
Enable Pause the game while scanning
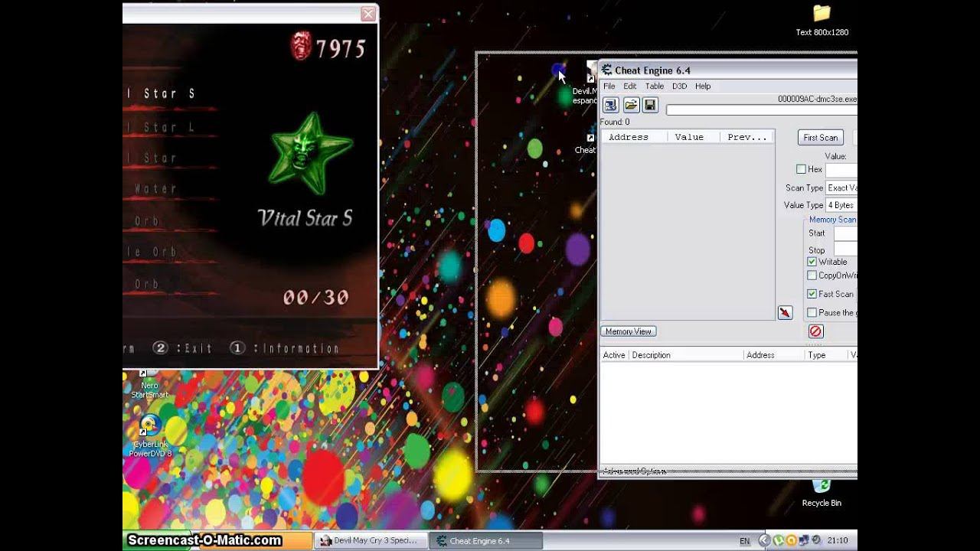pos(812,312)
